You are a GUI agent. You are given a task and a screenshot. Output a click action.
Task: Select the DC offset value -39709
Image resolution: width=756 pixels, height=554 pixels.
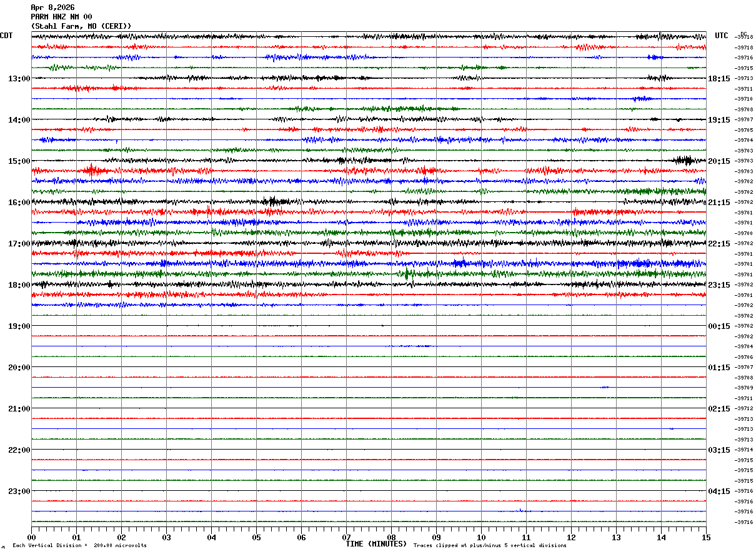[744, 388]
